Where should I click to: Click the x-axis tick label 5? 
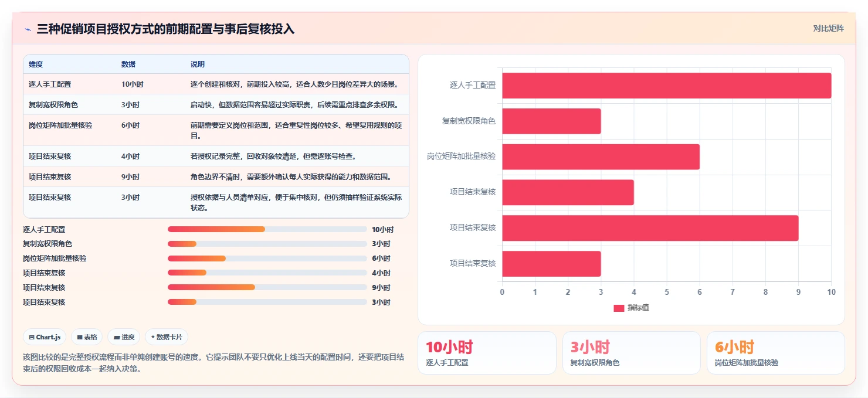(666, 291)
